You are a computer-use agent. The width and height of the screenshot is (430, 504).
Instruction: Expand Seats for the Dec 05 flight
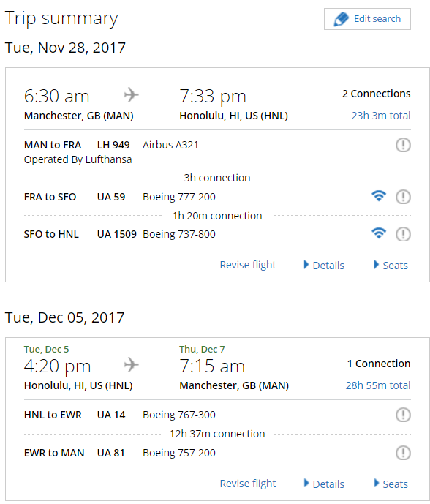point(391,484)
